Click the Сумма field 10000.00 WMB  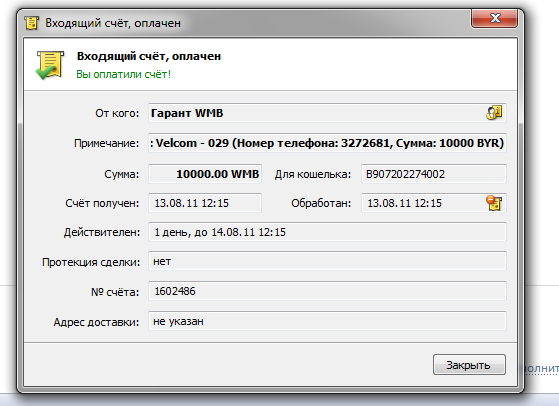[x=205, y=174]
